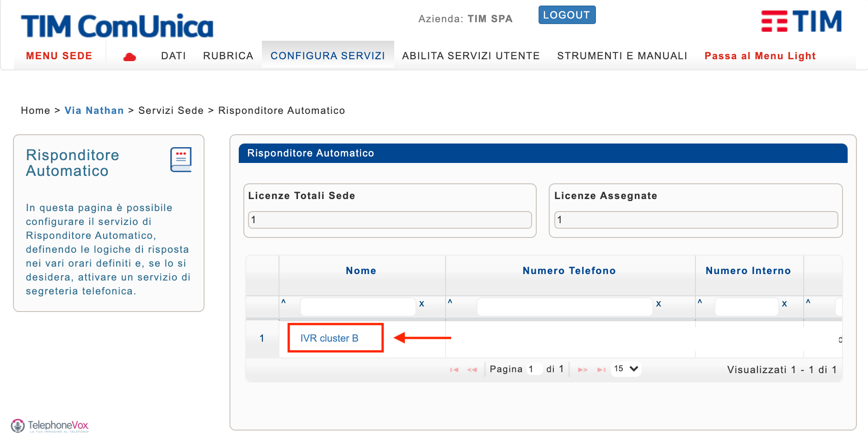This screenshot has width=868, height=437.
Task: Click 'Home' in the breadcrumb
Action: pos(36,111)
